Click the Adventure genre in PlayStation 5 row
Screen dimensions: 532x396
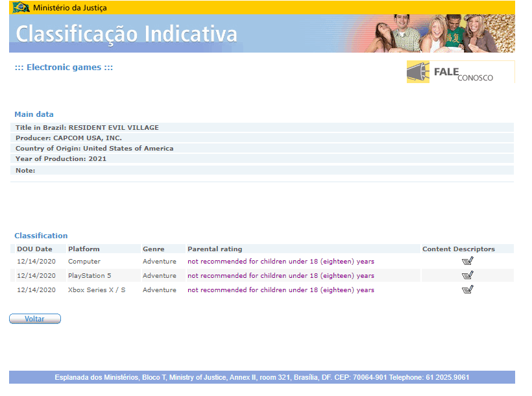coord(160,275)
